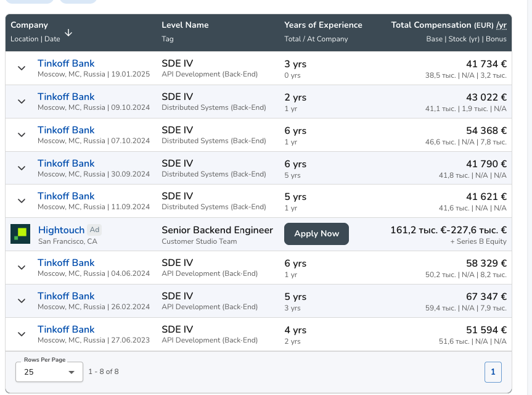Expand the Tinkoff Bank 30.09.2024 row
This screenshot has height=395, width=532.
point(22,168)
